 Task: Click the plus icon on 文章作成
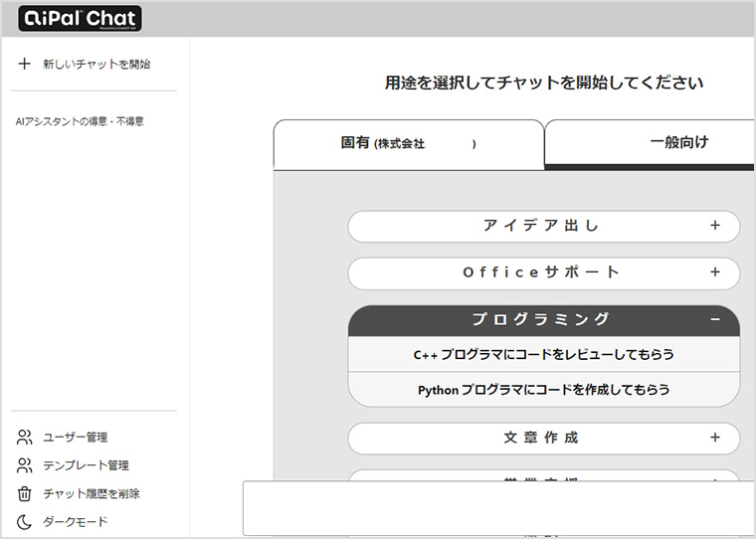[x=715, y=438]
